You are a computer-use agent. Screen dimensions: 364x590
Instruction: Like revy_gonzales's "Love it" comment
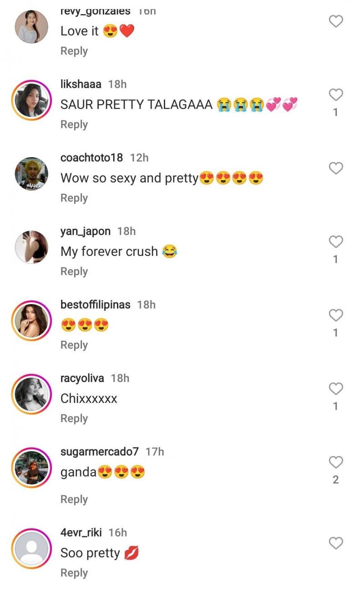[336, 21]
